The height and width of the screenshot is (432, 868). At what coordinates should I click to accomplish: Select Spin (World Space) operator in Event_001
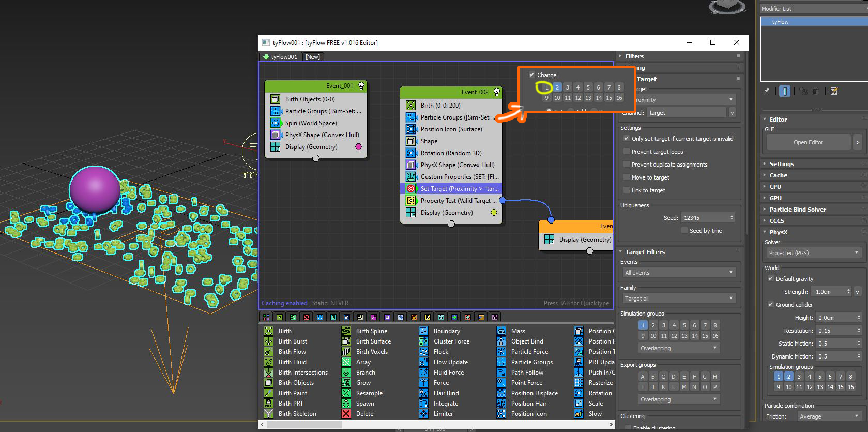coord(316,123)
